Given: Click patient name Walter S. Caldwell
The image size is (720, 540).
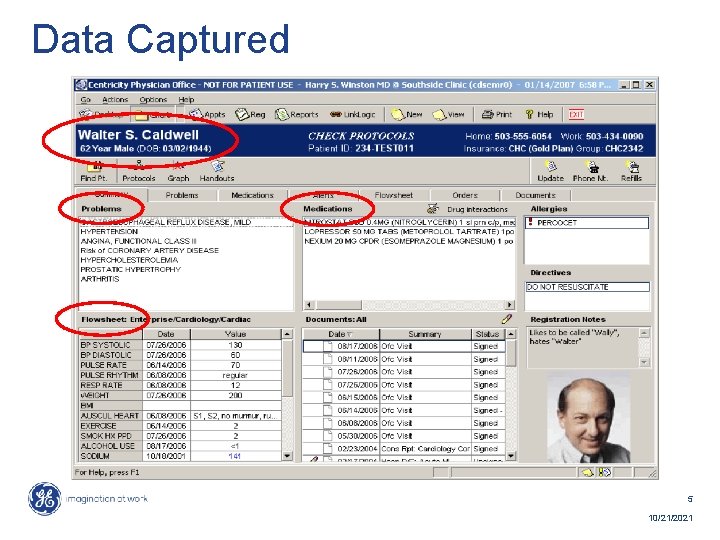Looking at the screenshot, I should tap(138, 135).
